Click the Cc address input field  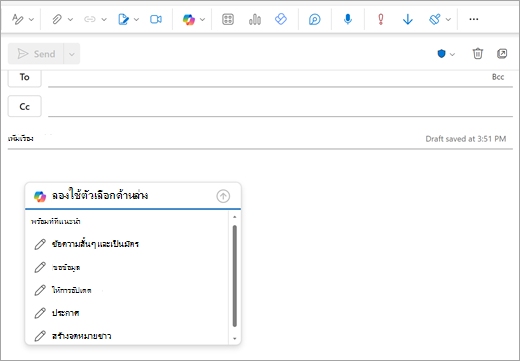tap(280, 107)
